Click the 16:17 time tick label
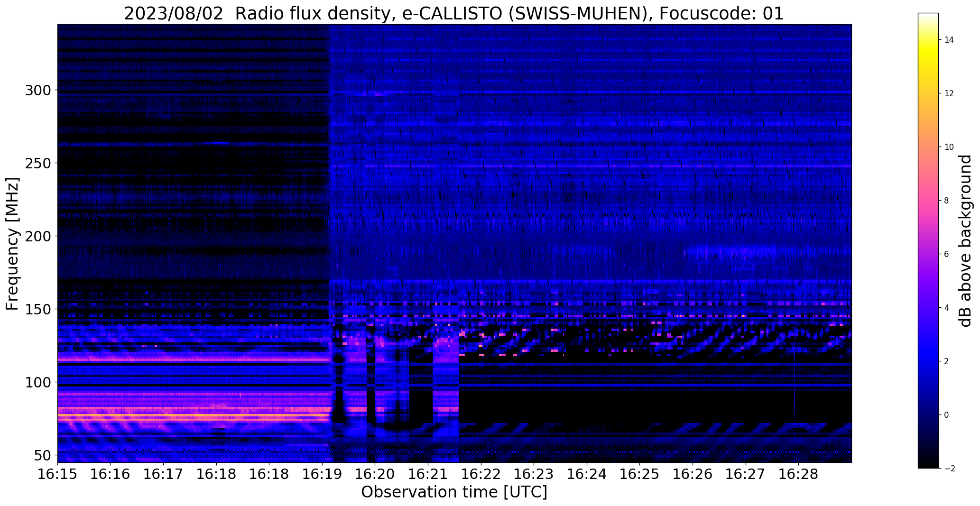Screen dimensions: 980x506 pos(163,474)
